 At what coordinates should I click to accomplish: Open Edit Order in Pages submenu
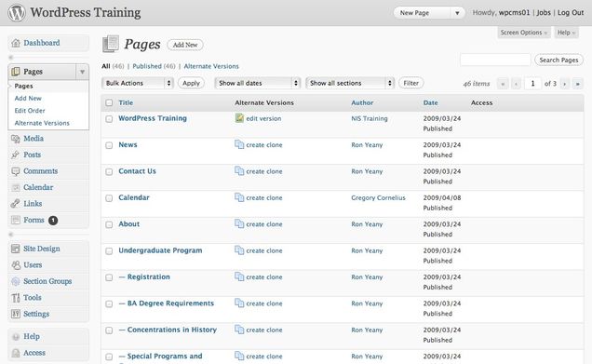tap(30, 111)
